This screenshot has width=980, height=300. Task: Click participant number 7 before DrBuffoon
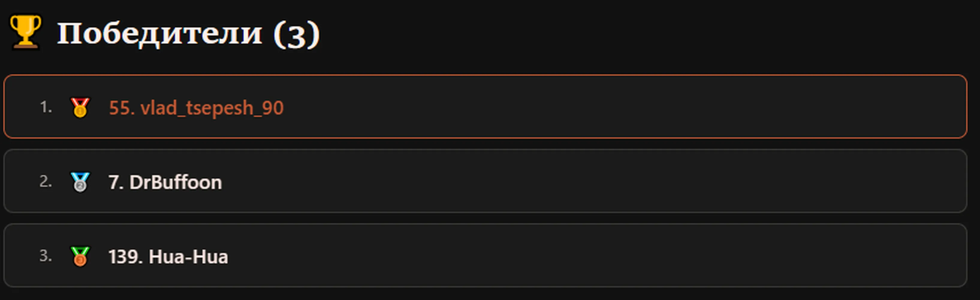pyautogui.click(x=116, y=182)
